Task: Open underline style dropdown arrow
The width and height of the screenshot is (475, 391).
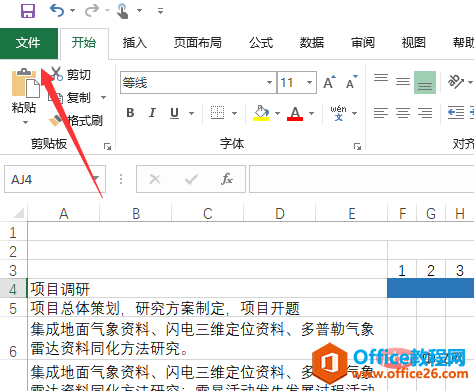Action: click(191, 113)
